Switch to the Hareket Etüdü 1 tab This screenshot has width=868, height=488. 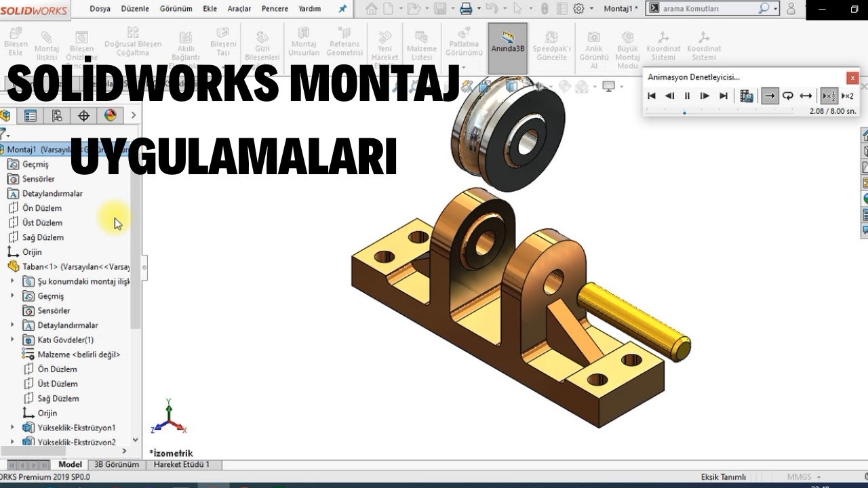point(181,465)
